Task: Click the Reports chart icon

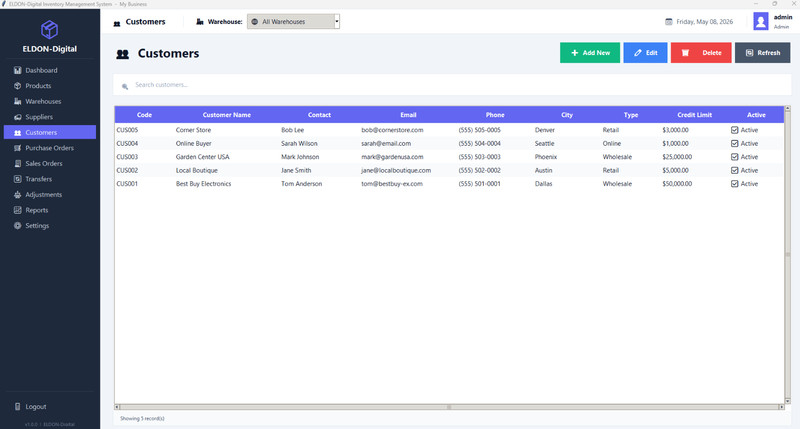Action: pos(17,210)
